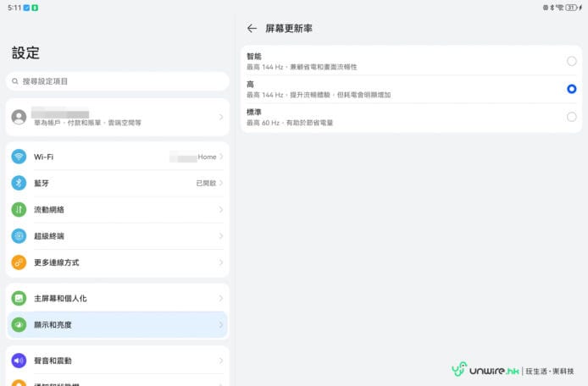Click the more connections (更多連線方式) icon
588x386 pixels.
pos(19,262)
